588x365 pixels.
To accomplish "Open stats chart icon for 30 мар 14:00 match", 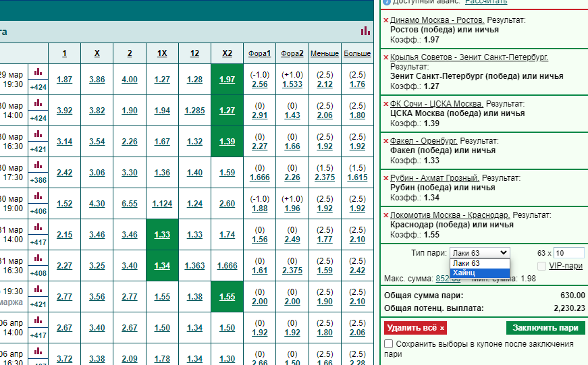I will [x=38, y=103].
